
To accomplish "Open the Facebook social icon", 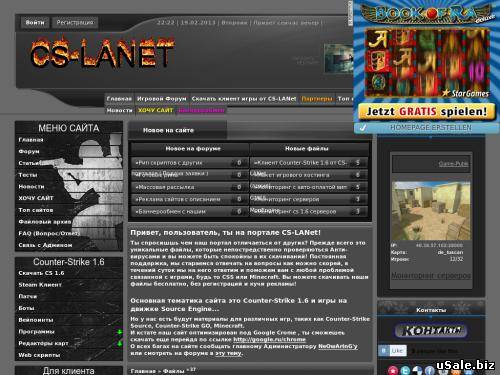I will point(430,370).
